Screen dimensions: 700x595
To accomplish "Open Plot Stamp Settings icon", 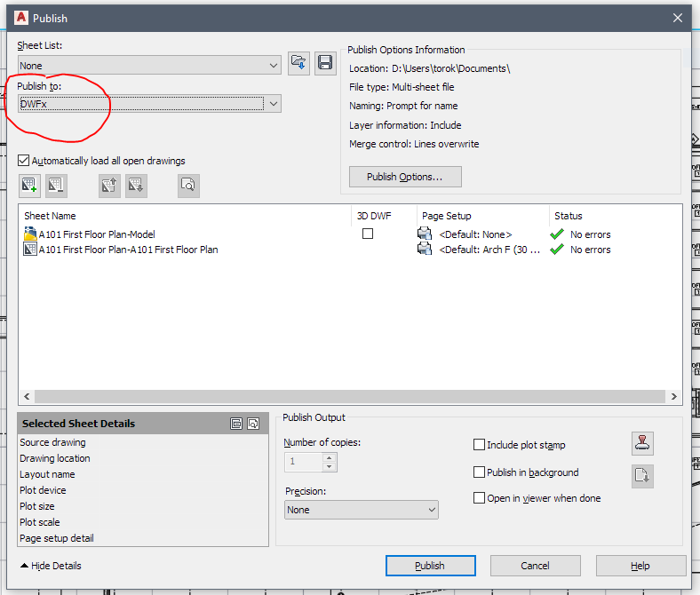I will [642, 443].
